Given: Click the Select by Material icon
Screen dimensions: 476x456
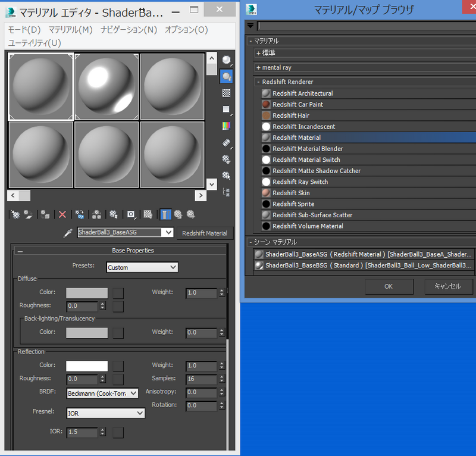Looking at the screenshot, I should coord(227,175).
